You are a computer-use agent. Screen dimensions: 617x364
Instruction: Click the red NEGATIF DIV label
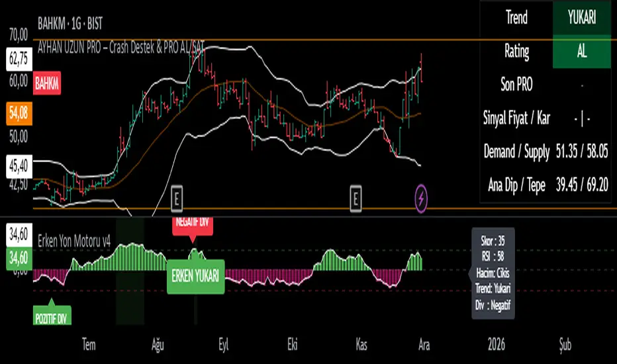pyautogui.click(x=193, y=225)
